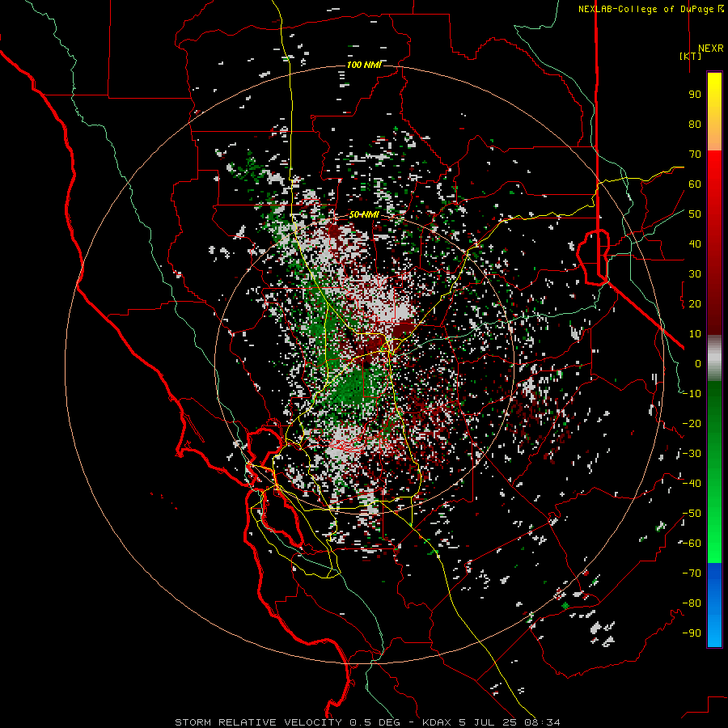Click the 50 NMI range ring label
728x728 pixels.
pos(364,214)
